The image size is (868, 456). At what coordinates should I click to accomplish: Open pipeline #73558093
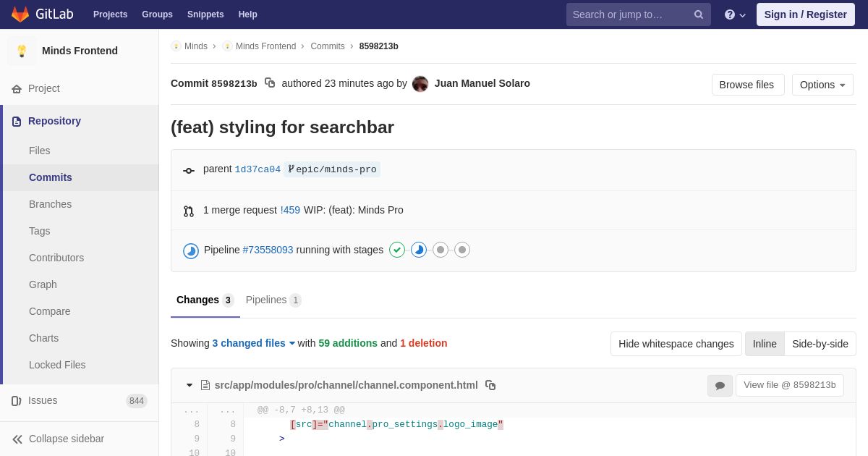(268, 250)
